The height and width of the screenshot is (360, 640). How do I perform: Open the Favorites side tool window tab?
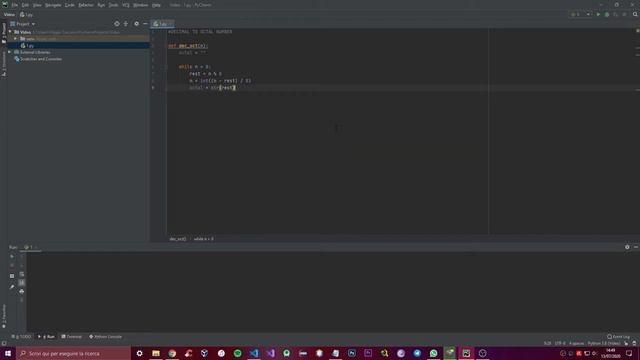pos(4,316)
